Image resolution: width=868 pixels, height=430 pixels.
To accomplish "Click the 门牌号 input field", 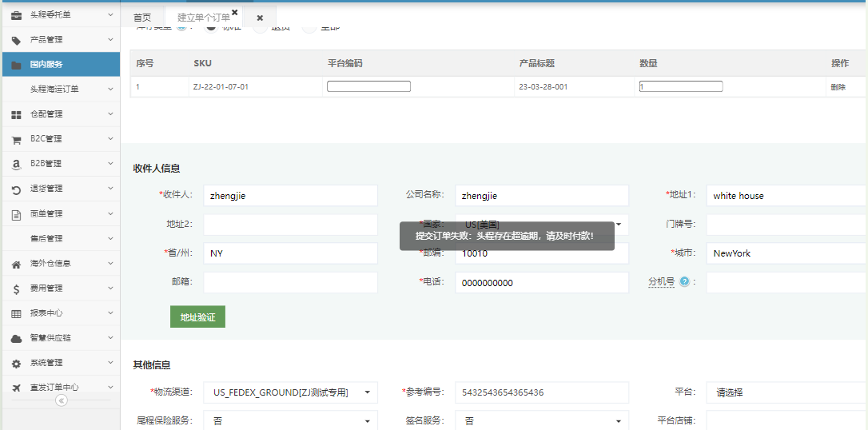I will coord(786,225).
